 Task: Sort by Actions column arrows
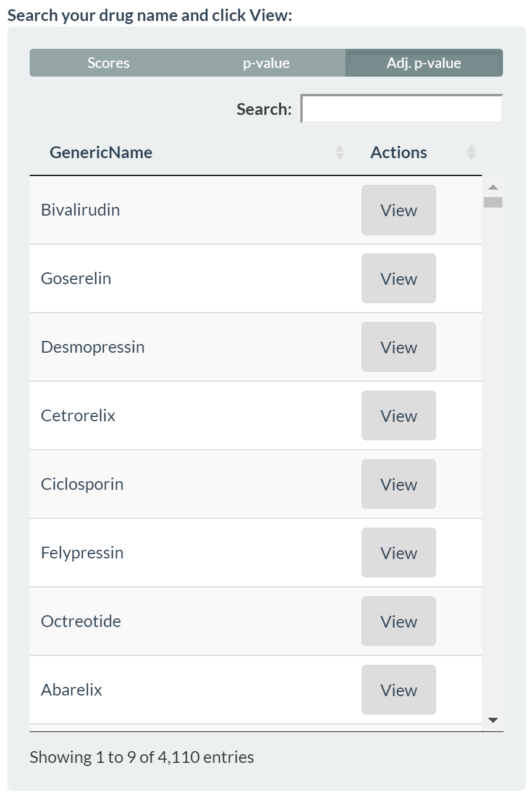471,153
